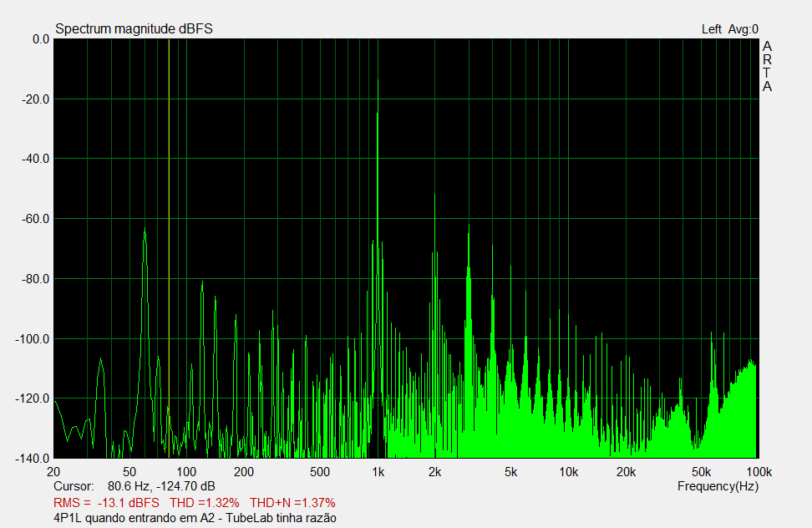Click the '-120.0' dB axis label
Screen dimensions: 812x528
coord(33,399)
